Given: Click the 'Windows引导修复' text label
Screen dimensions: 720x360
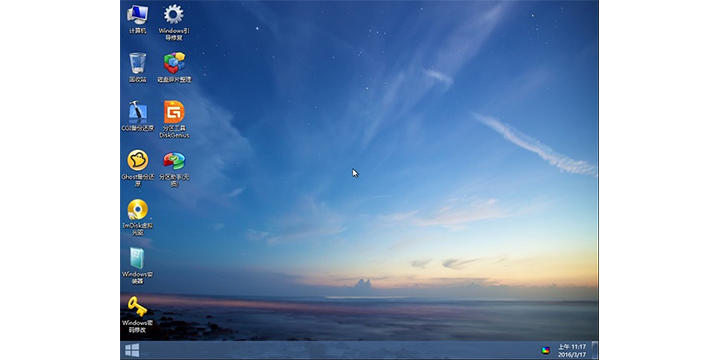Looking at the screenshot, I should click(x=174, y=34).
